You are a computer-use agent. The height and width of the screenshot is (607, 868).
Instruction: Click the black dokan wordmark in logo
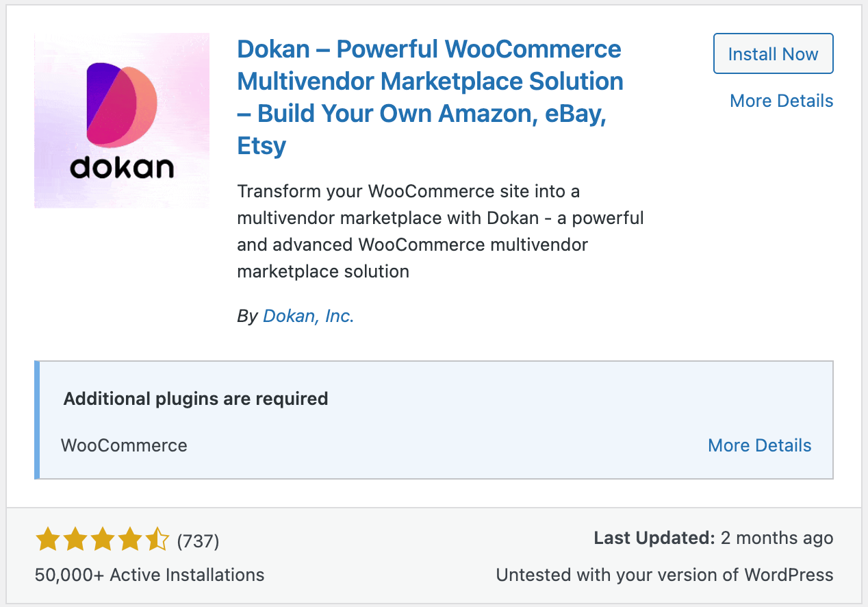tap(122, 167)
